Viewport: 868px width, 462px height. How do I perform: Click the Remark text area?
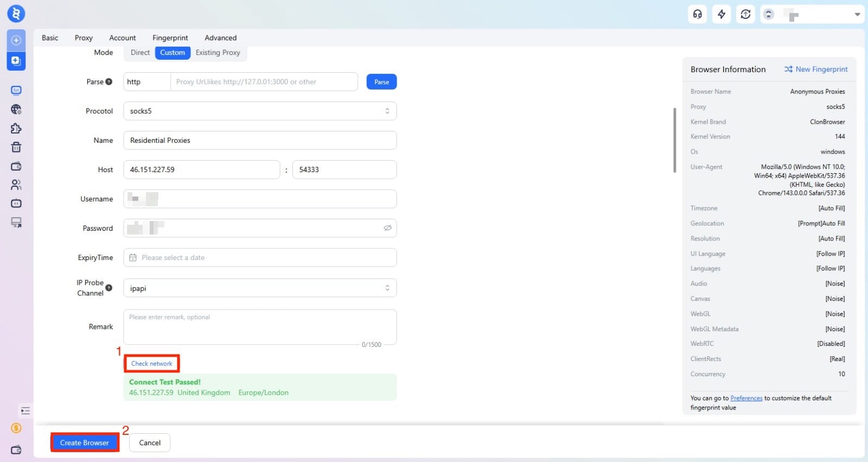point(260,327)
